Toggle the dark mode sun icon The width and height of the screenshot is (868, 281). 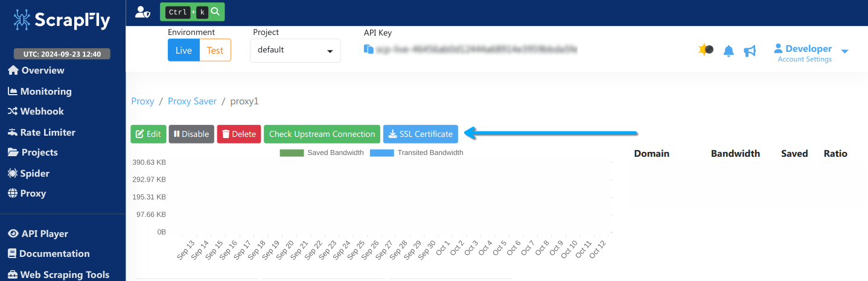(705, 50)
